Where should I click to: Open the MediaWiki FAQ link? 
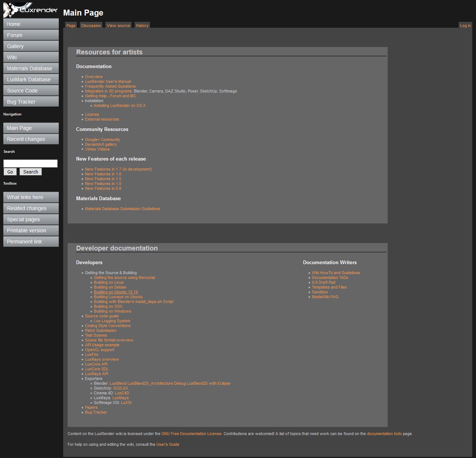pos(325,297)
